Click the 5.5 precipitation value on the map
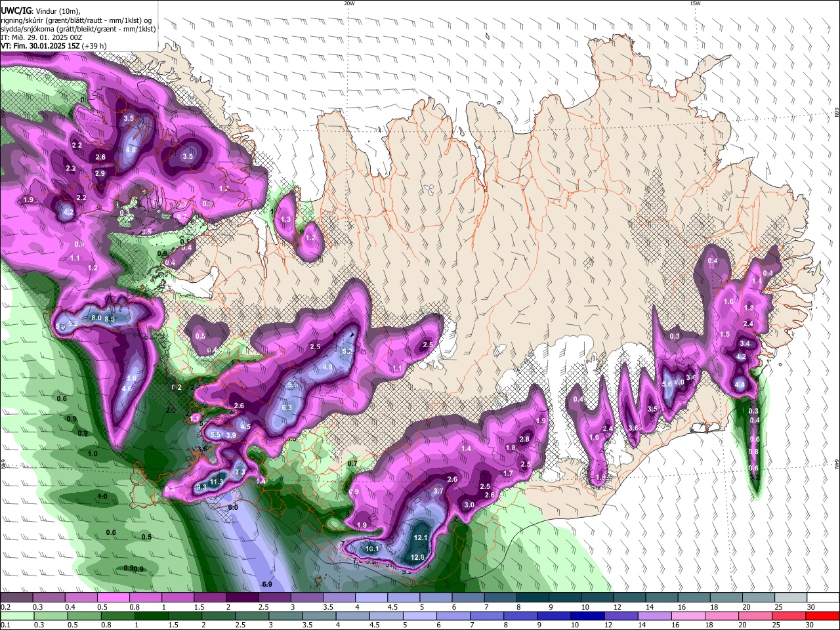This screenshot has height=630, width=840. (x=216, y=434)
